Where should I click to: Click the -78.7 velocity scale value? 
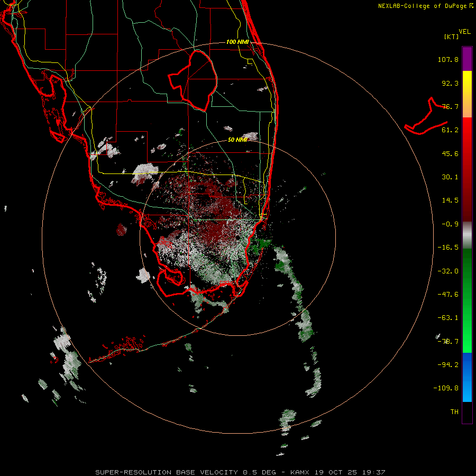(448, 342)
